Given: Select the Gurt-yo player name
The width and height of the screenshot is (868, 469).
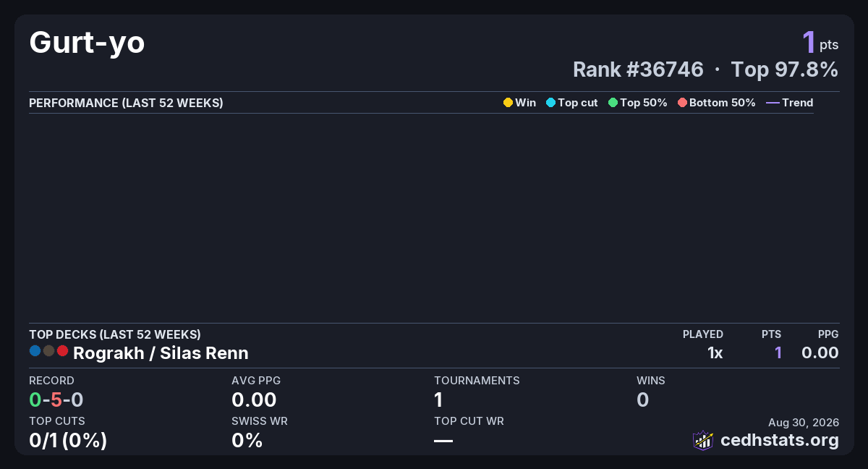Looking at the screenshot, I should click(x=87, y=43).
